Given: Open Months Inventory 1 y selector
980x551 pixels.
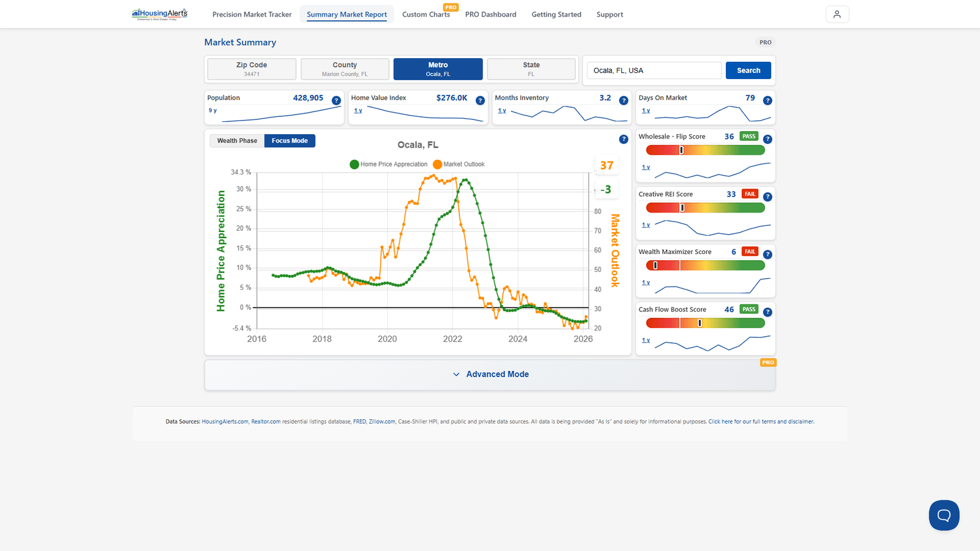Looking at the screenshot, I should 502,111.
